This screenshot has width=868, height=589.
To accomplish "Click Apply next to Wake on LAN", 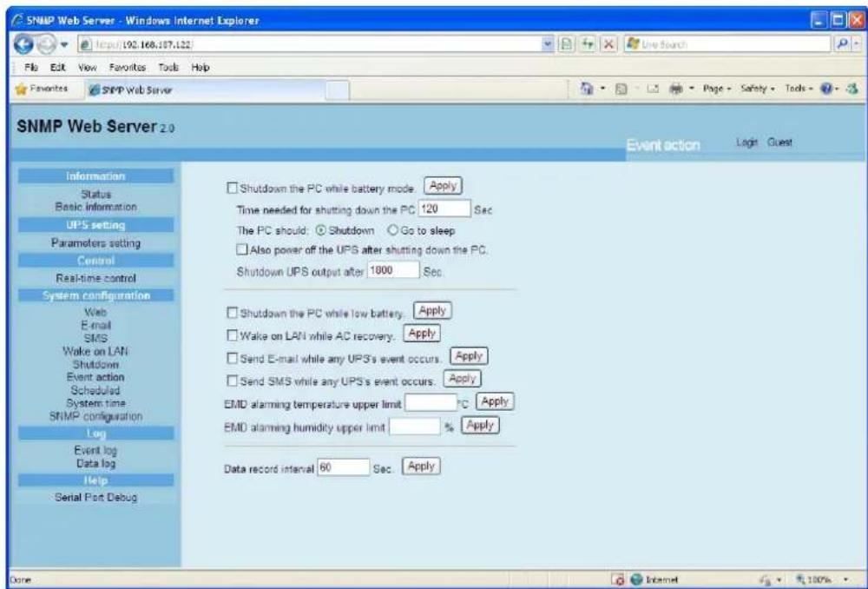I will [x=422, y=334].
